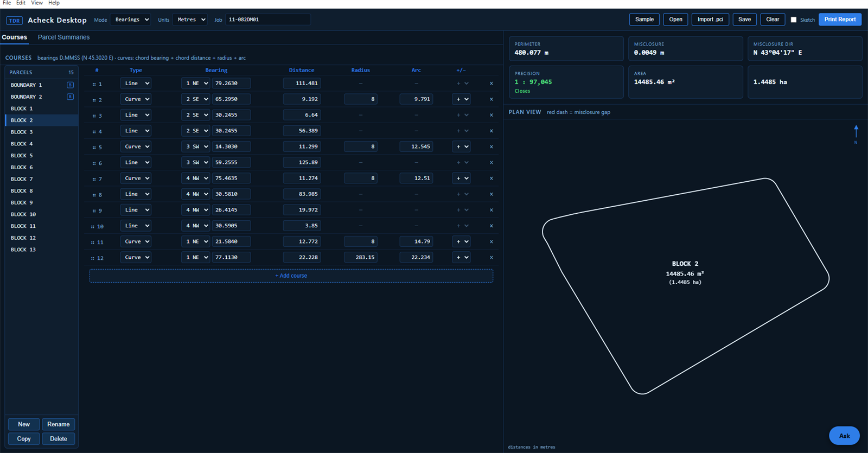Switch to the Courses tab
Screen dimensions: 868x453
click(14, 37)
